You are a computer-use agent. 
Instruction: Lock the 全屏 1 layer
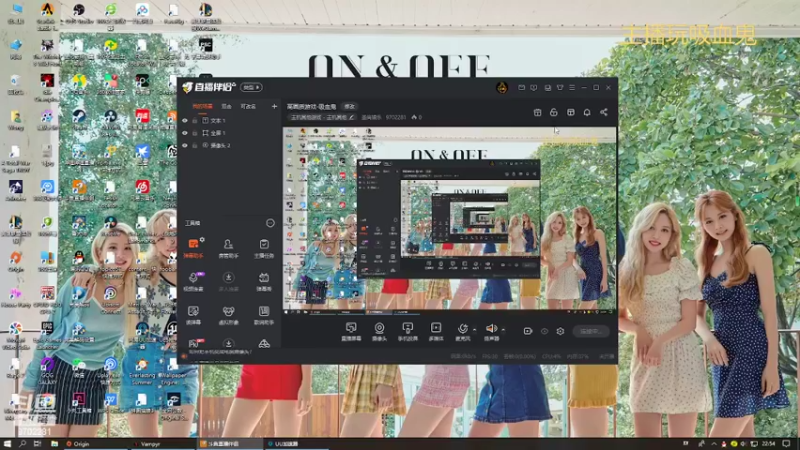click(195, 133)
